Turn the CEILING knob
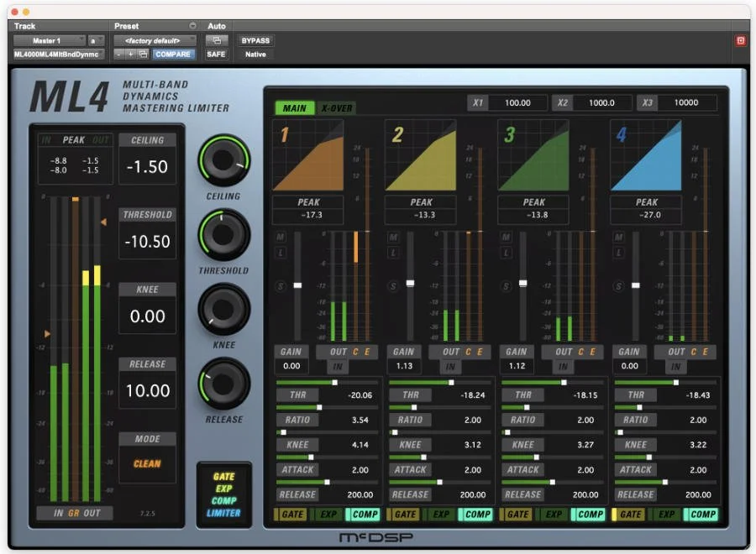 click(x=223, y=160)
